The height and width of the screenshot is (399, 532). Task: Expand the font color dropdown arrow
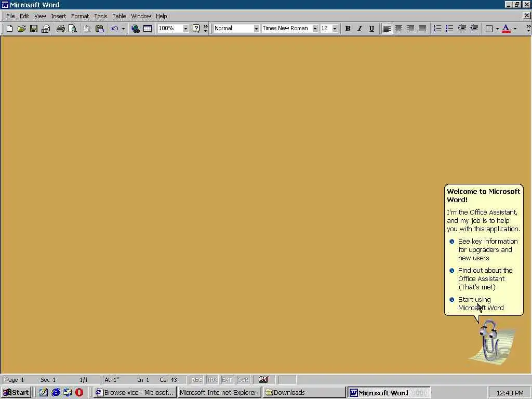(515, 29)
